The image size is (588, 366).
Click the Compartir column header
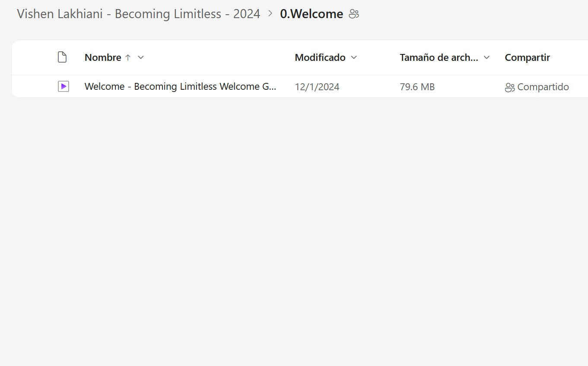click(x=527, y=57)
